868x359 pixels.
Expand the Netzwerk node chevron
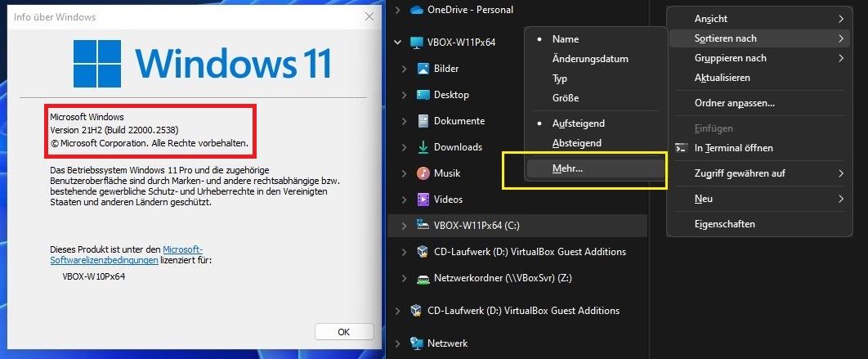(x=397, y=343)
